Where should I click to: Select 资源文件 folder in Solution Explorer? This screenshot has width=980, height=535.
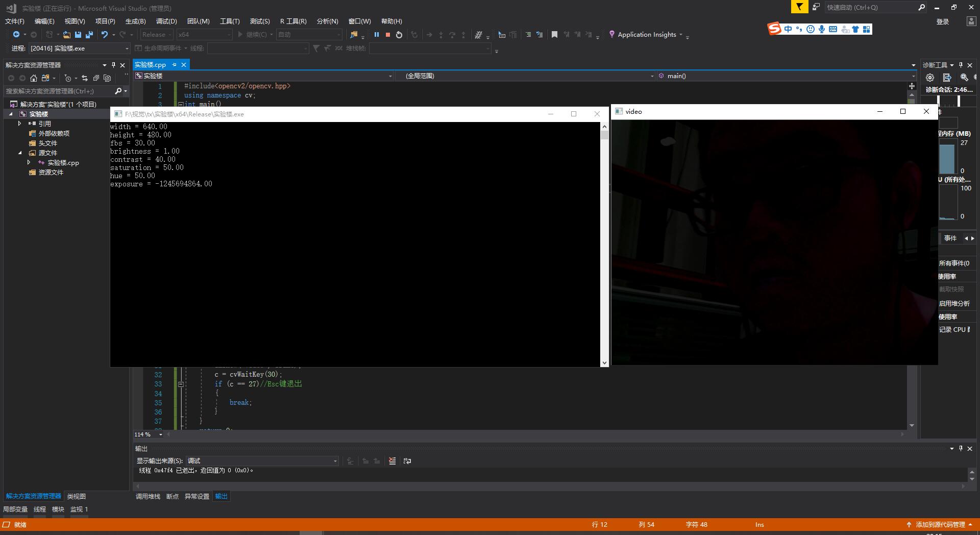51,172
